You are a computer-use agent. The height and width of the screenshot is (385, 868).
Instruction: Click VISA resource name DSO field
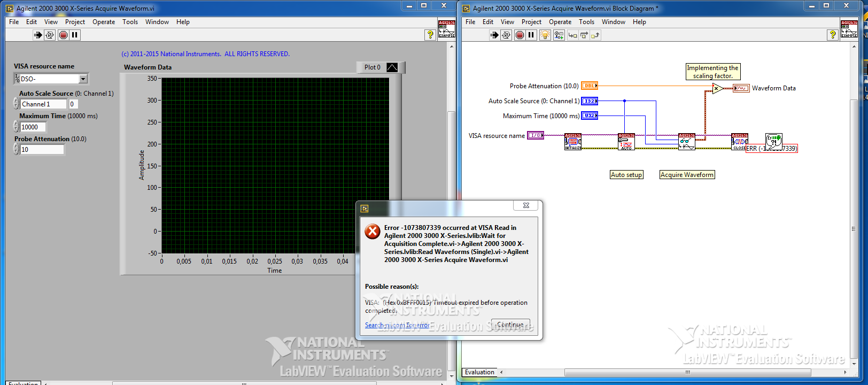coord(49,79)
